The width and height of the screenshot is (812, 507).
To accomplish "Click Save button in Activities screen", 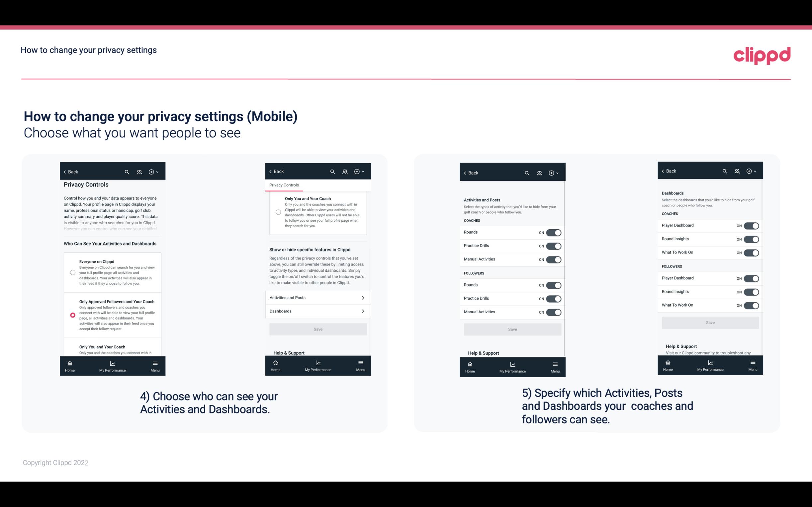I will click(x=512, y=328).
